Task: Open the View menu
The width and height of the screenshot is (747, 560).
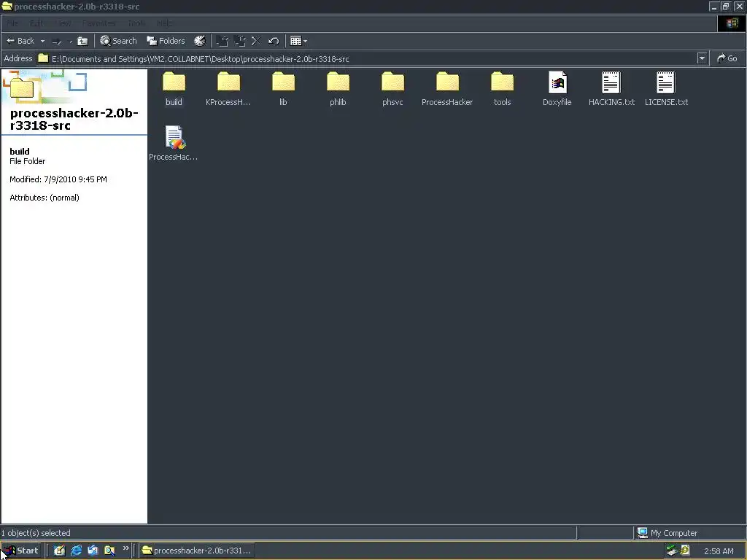Action: click(63, 23)
